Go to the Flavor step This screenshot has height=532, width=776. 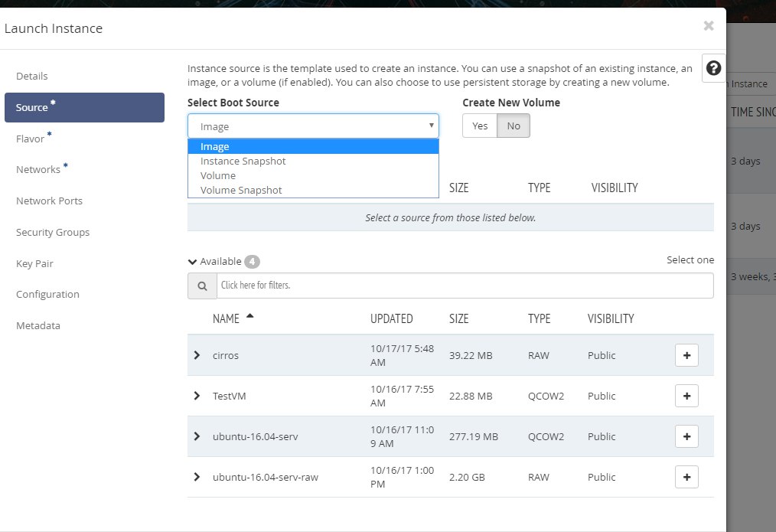31,139
